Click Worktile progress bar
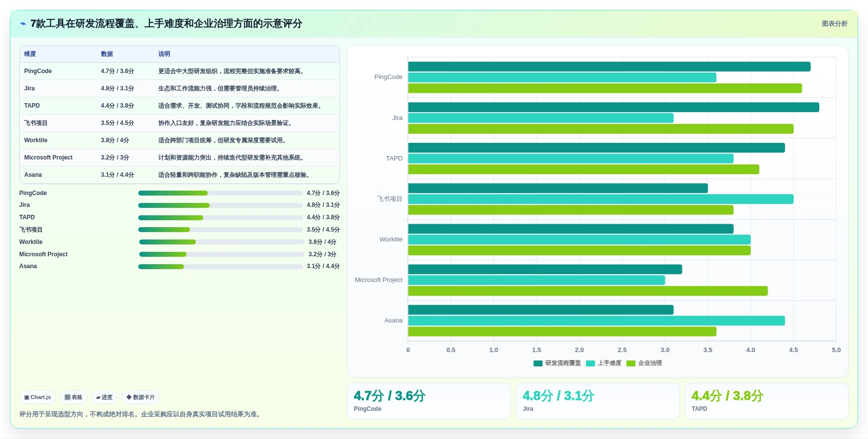 tap(222, 242)
